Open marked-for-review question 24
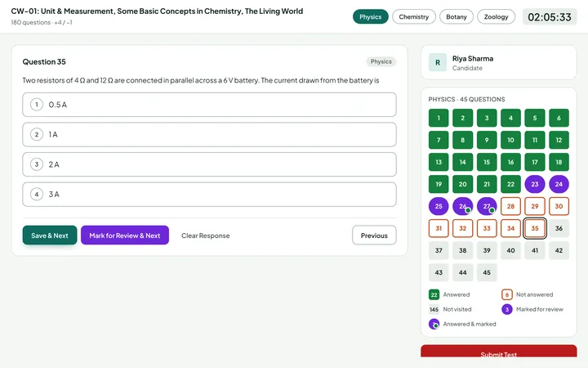 559,184
